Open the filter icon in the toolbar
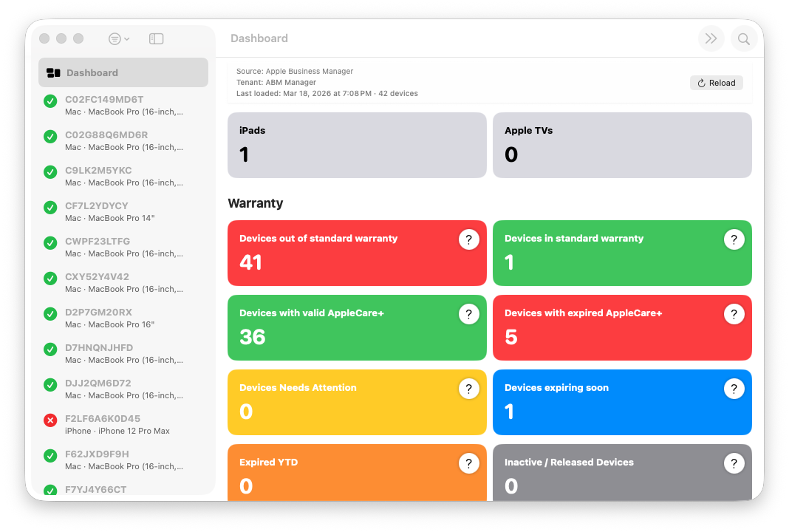This screenshot has width=789, height=532. pyautogui.click(x=115, y=38)
